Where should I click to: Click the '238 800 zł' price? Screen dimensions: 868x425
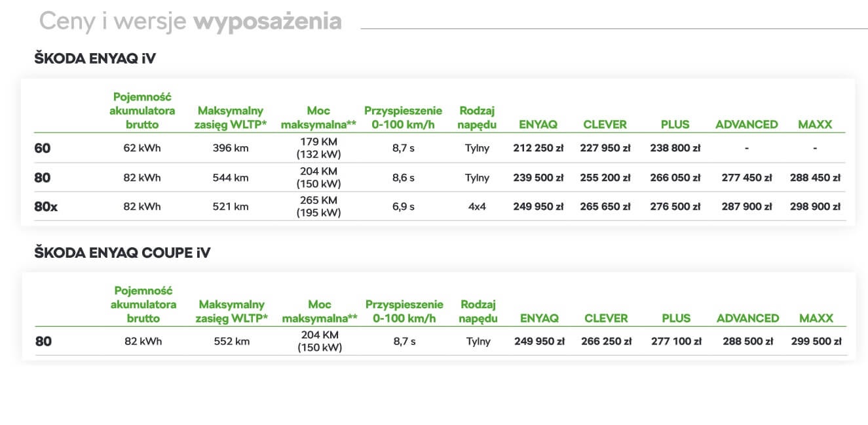click(x=675, y=148)
